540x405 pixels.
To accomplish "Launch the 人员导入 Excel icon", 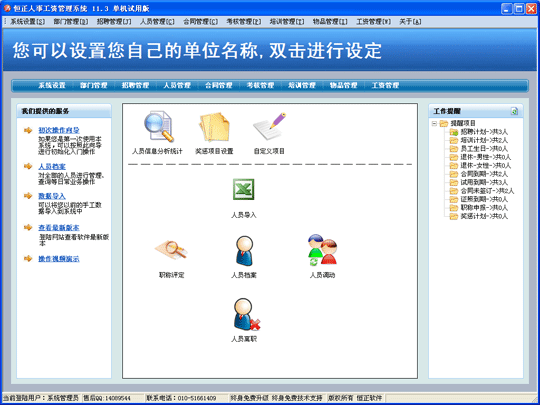I will tap(243, 189).
